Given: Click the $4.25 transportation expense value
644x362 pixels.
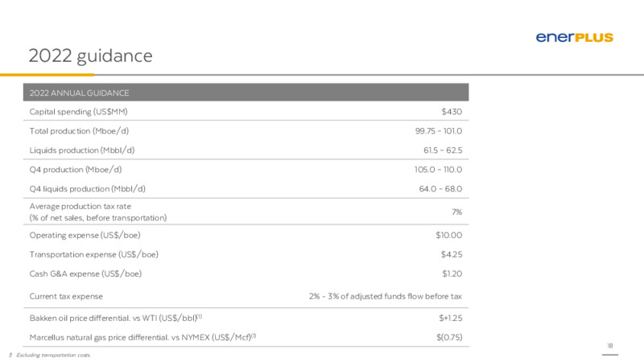Looking at the screenshot, I should 452,254.
